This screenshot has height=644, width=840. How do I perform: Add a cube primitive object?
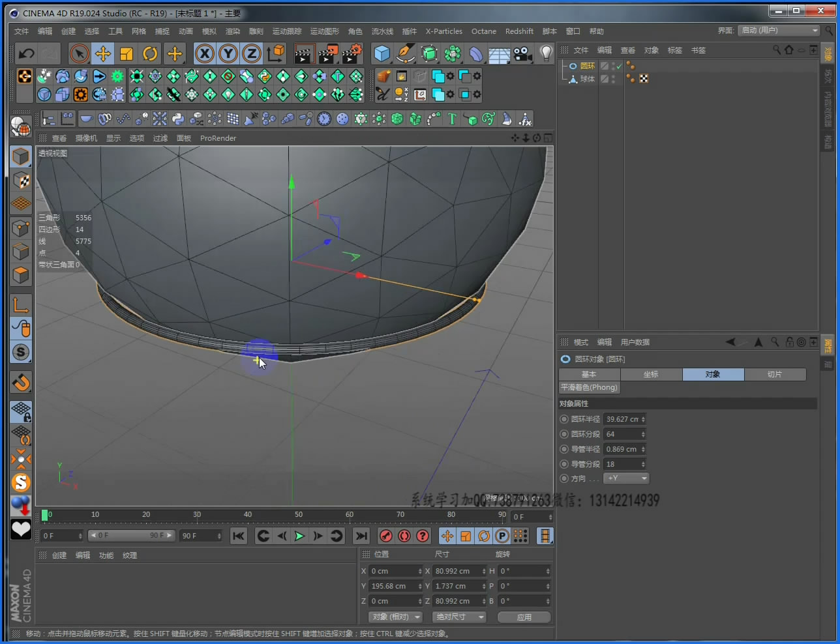click(x=382, y=53)
